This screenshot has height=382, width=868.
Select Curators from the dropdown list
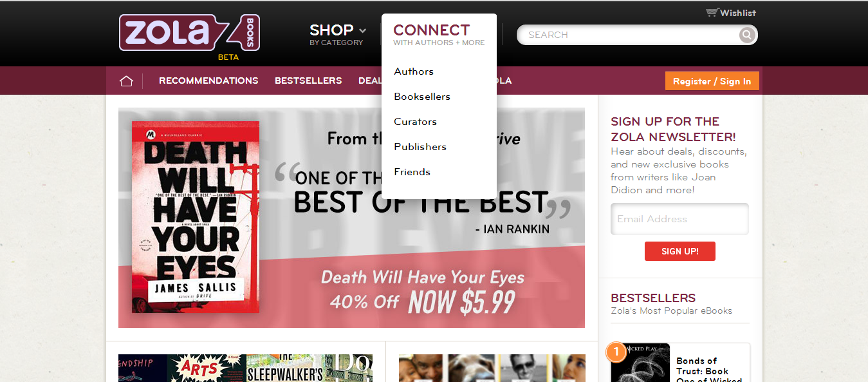tap(415, 122)
